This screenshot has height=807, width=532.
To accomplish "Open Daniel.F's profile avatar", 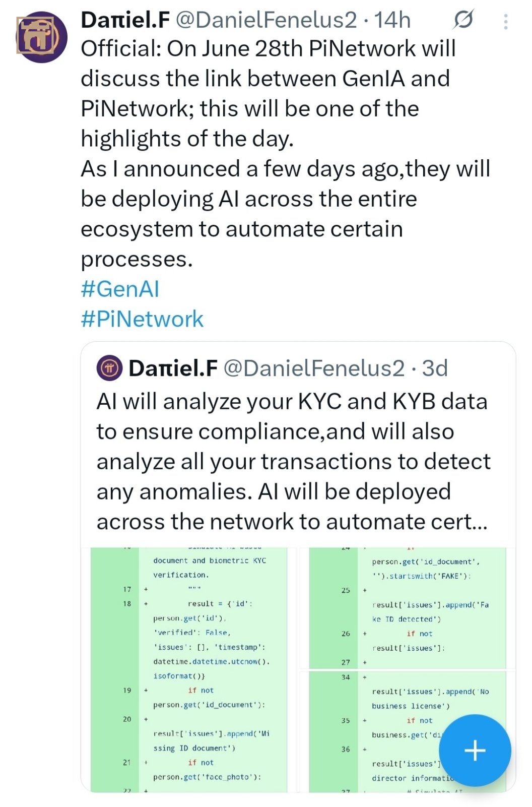I will coord(41,37).
